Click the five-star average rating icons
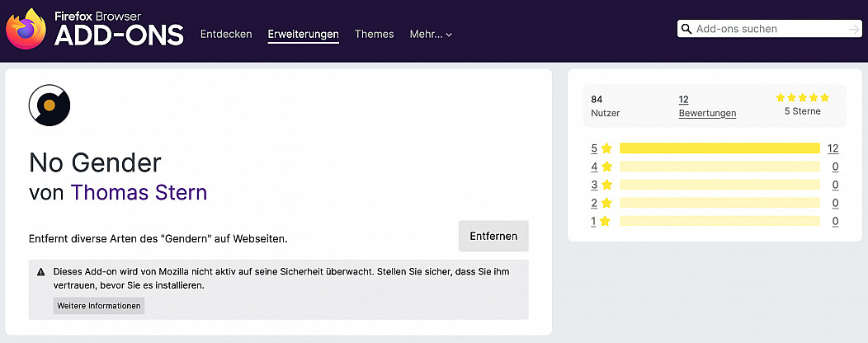This screenshot has height=343, width=868. pyautogui.click(x=802, y=97)
